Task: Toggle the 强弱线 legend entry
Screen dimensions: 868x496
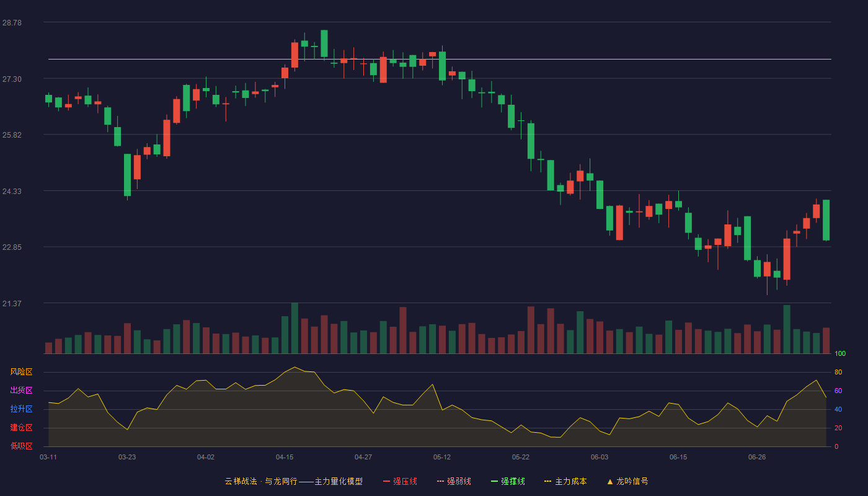Action: (454, 481)
